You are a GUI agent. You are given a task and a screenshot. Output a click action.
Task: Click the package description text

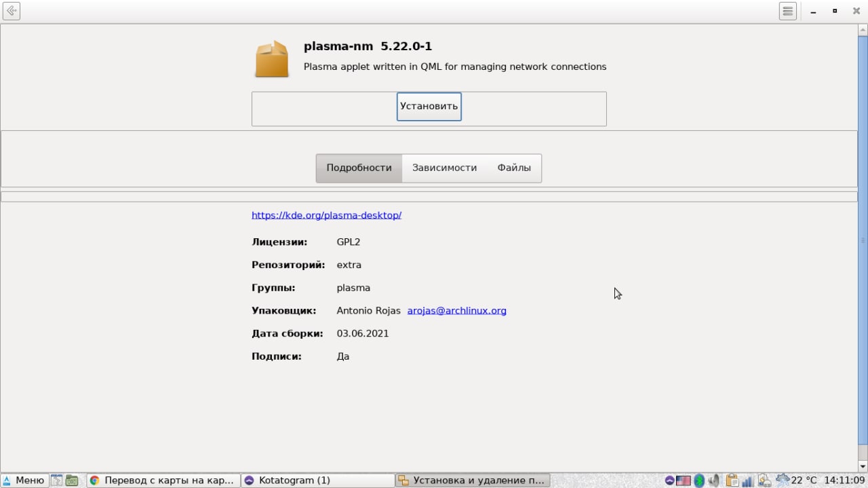coord(455,67)
